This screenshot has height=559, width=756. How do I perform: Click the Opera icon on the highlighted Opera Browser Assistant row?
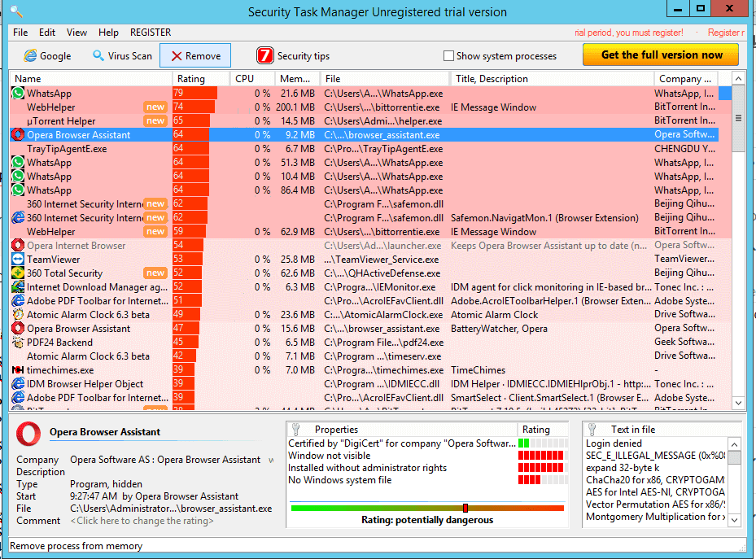[x=18, y=135]
